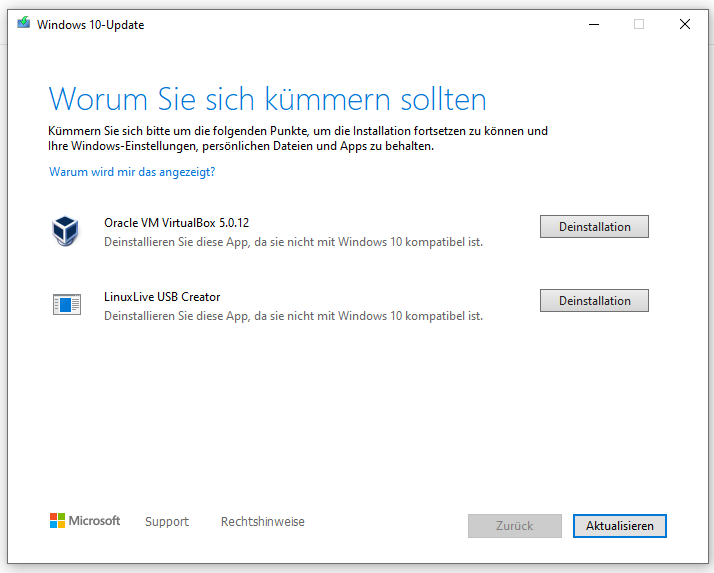The image size is (714, 573).
Task: Click the disabled maximize button in the title bar
Action: click(x=639, y=24)
